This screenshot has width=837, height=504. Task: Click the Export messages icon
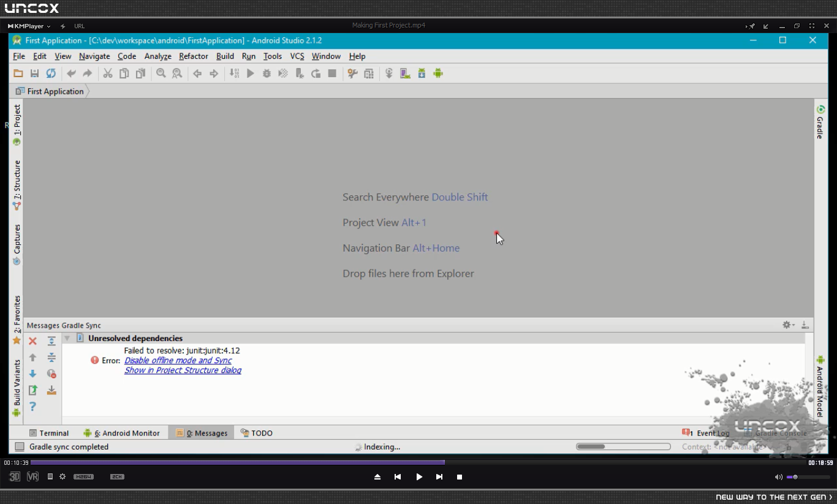(x=33, y=390)
